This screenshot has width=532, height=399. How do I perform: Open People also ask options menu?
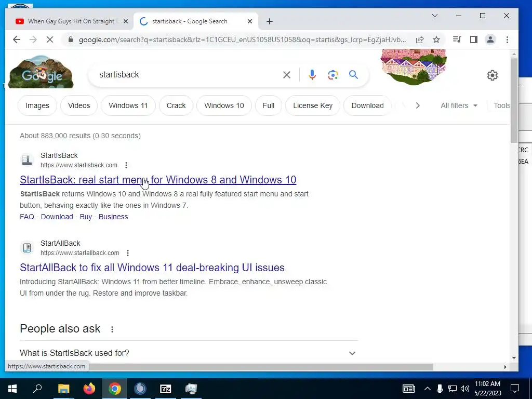click(x=112, y=329)
